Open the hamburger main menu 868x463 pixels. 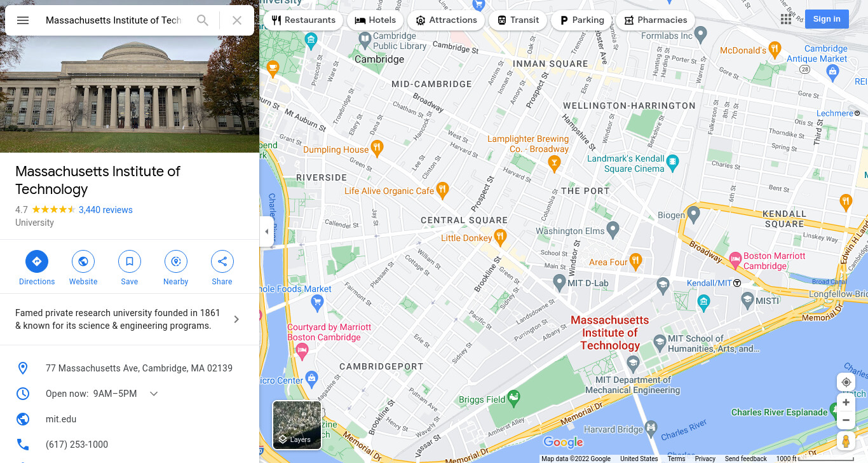point(23,20)
